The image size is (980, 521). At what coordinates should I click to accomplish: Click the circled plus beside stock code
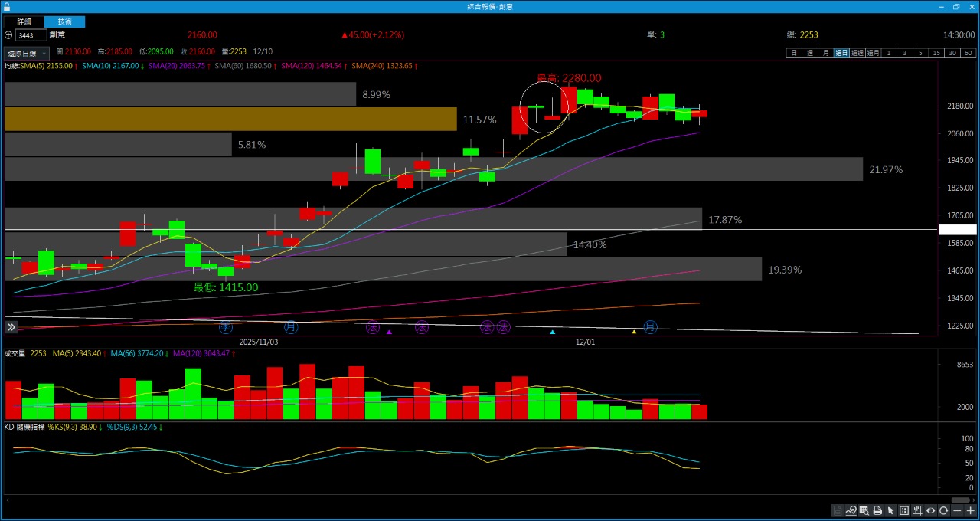coord(8,35)
